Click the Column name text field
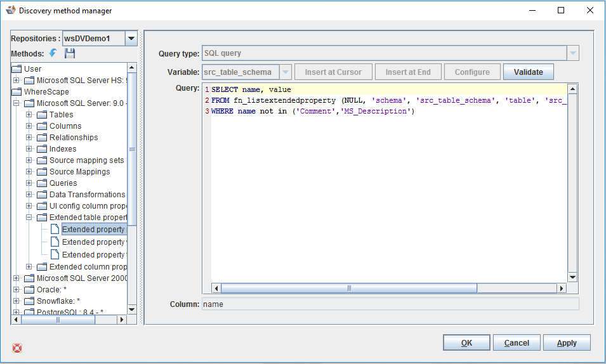The height and width of the screenshot is (364, 606). pos(390,304)
